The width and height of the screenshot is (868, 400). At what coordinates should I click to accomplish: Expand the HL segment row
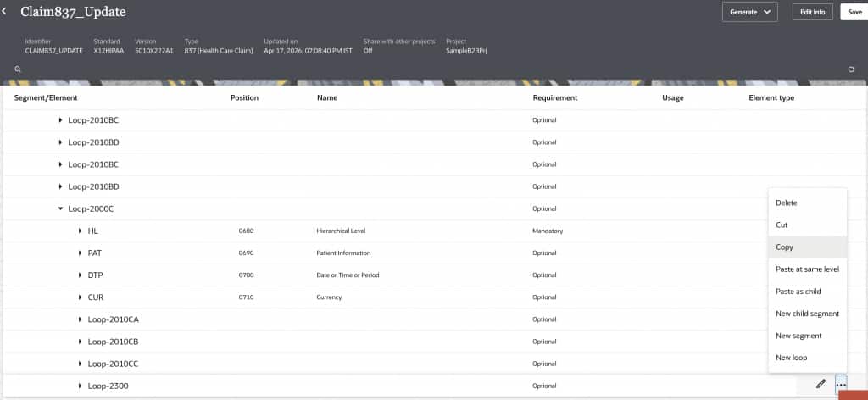(81, 231)
